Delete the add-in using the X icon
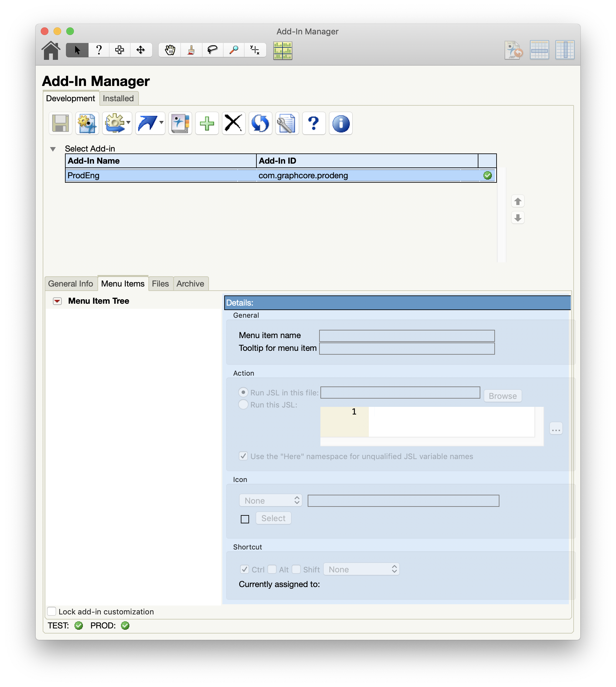 pos(233,124)
